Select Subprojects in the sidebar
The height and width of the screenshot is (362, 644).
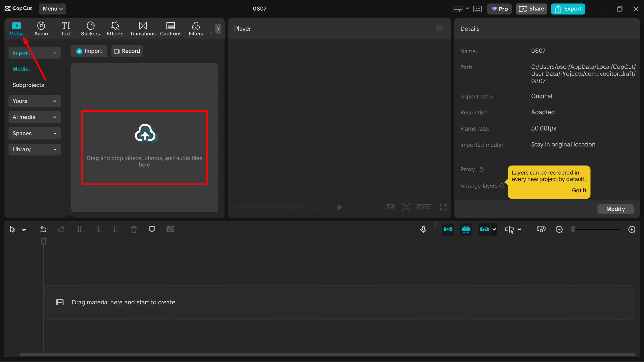pyautogui.click(x=28, y=85)
